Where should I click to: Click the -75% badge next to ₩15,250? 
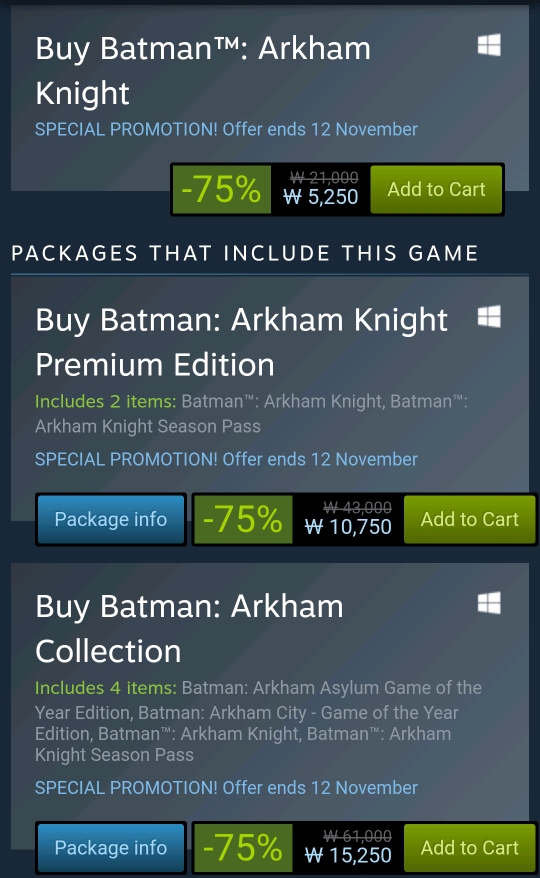[x=243, y=848]
